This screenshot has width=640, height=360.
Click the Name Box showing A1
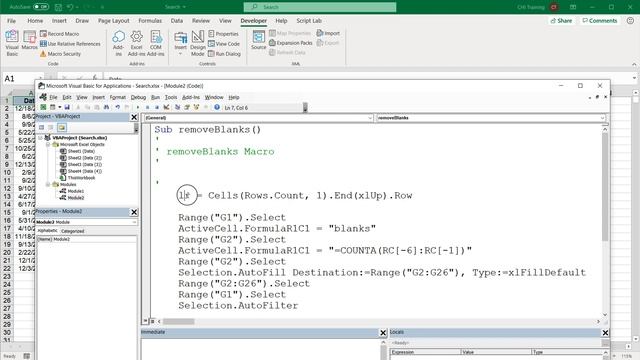point(21,78)
